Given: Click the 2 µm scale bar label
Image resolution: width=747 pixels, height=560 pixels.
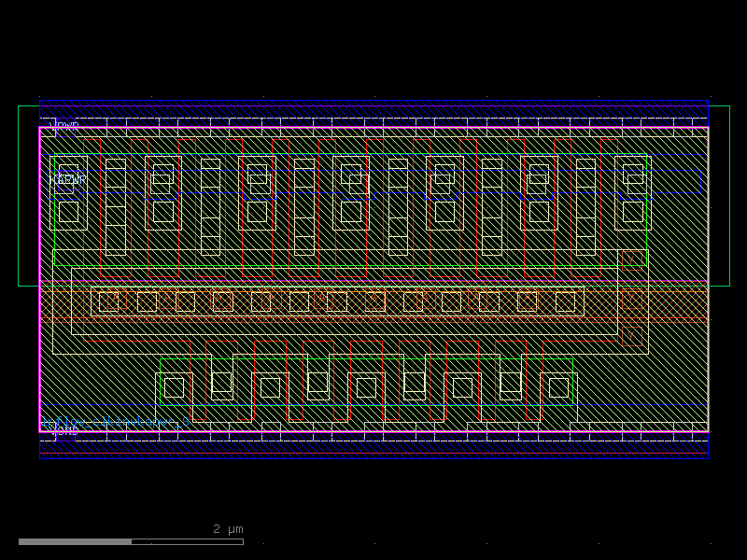Looking at the screenshot, I should click(228, 529).
